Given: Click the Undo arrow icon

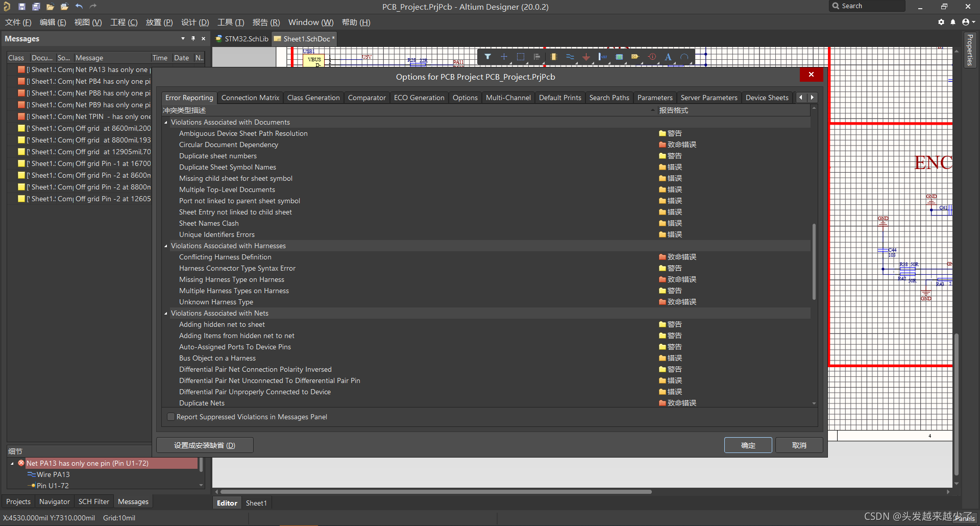Looking at the screenshot, I should coord(79,7).
